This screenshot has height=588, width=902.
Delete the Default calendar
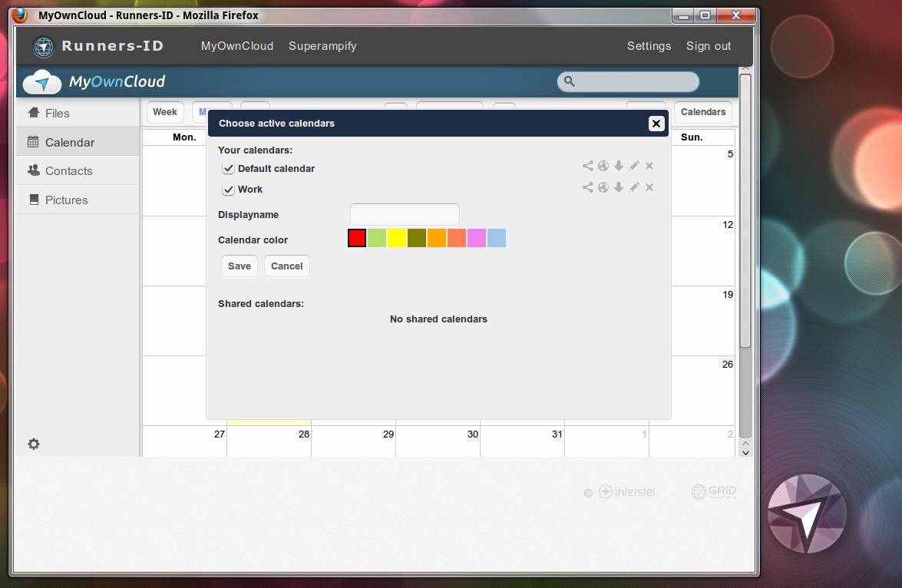649,167
